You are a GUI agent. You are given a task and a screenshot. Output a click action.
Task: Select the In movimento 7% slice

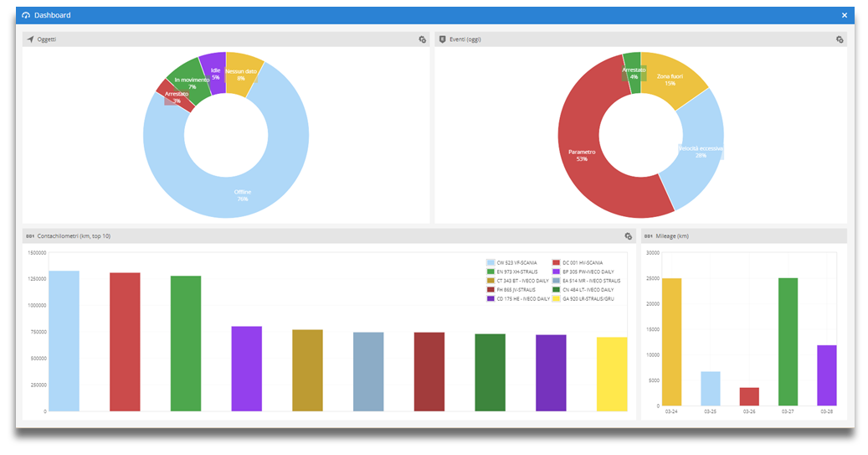click(x=192, y=83)
